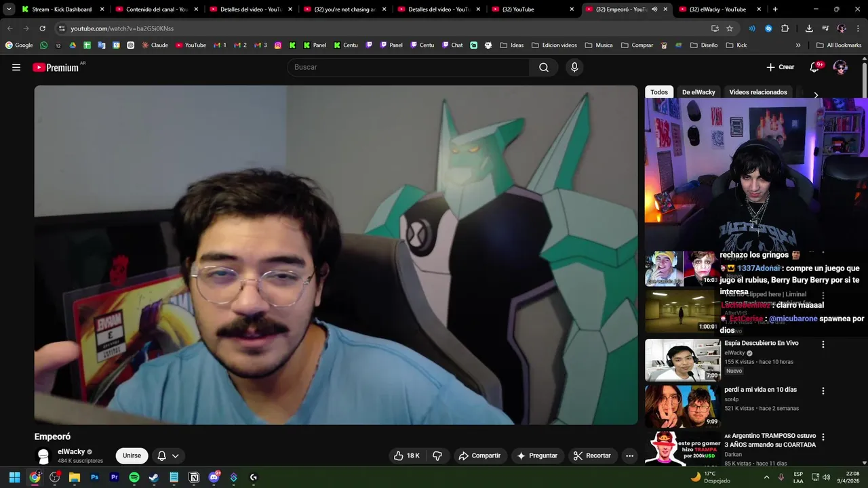Image resolution: width=868 pixels, height=488 pixels.
Task: Open Chrome extensions puzzle icon
Action: [x=785, y=28]
